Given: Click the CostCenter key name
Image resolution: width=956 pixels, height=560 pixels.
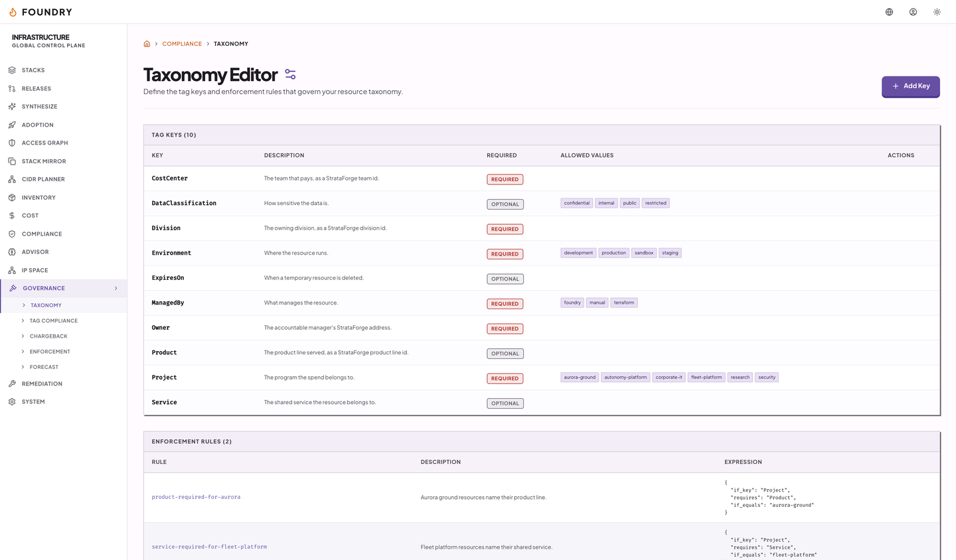Looking at the screenshot, I should tap(169, 178).
